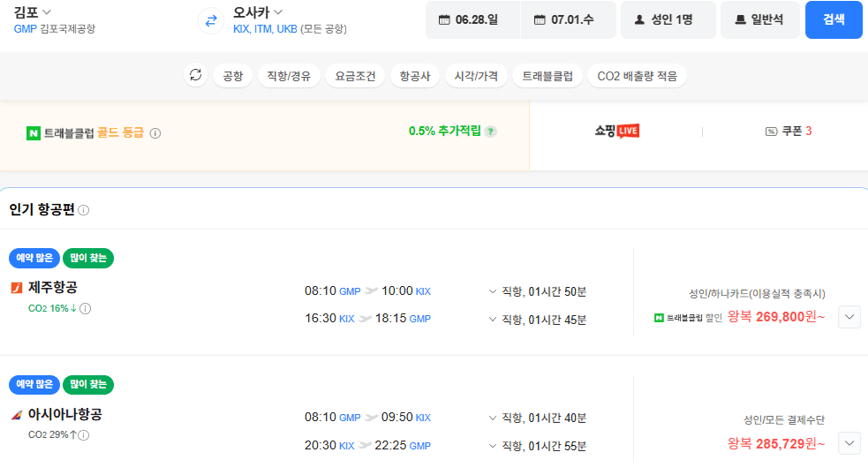Open 쇼핑 LIVE link
The width and height of the screenshot is (868, 475).
616,132
